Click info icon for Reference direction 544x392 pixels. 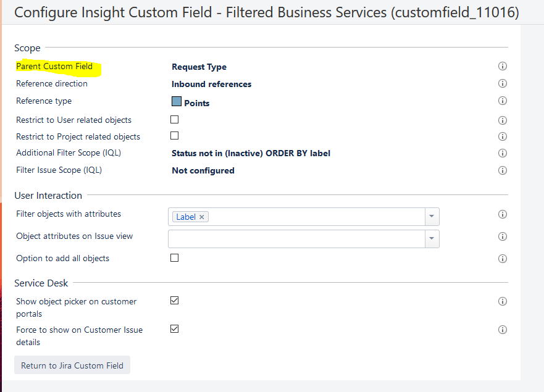click(x=502, y=84)
